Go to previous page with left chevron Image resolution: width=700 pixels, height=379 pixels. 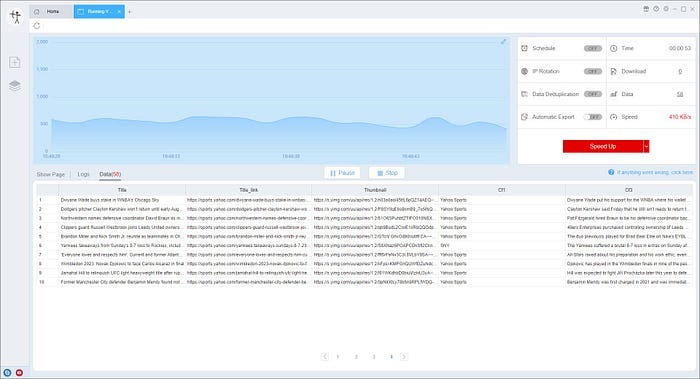coord(325,356)
